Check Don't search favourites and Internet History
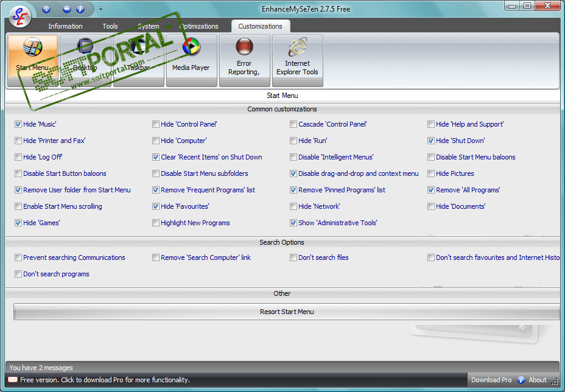Image resolution: width=565 pixels, height=392 pixels. tap(431, 257)
